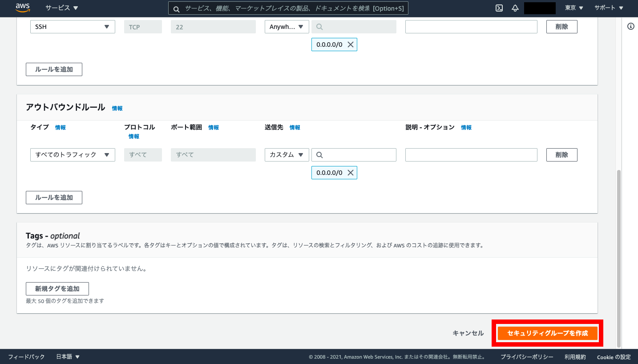Image resolution: width=638 pixels, height=364 pixels.
Task: Click the inbound ルールを追加 button
Action: tap(54, 69)
